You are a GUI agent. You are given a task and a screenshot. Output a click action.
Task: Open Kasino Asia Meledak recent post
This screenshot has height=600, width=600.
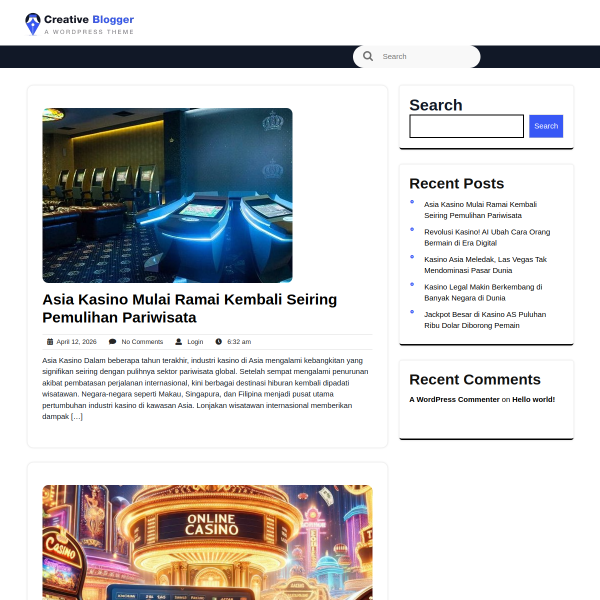pos(485,264)
